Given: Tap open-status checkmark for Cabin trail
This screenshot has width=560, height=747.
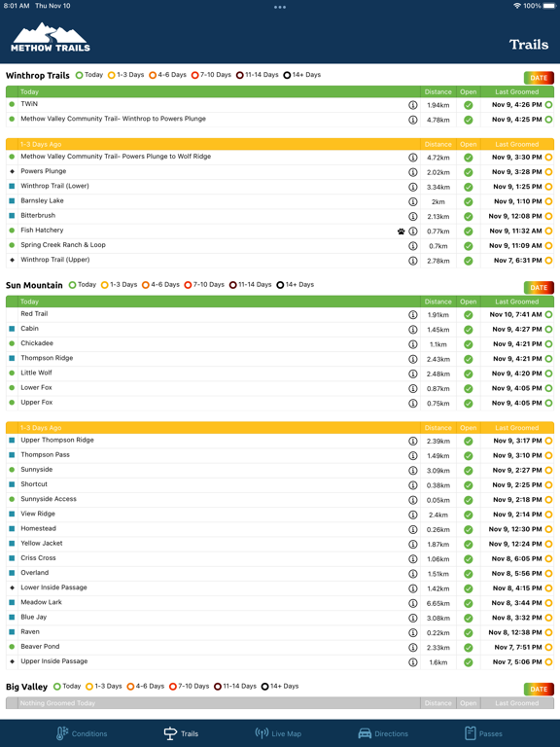Looking at the screenshot, I should 468,330.
